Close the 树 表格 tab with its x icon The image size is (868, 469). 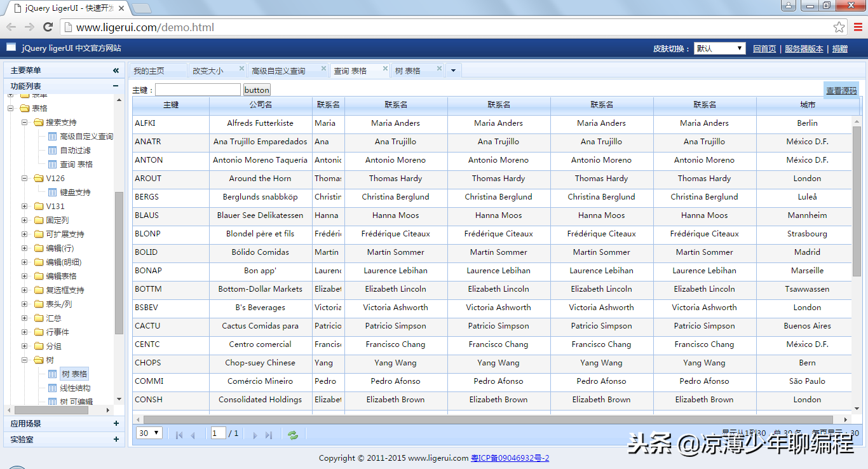pos(438,69)
